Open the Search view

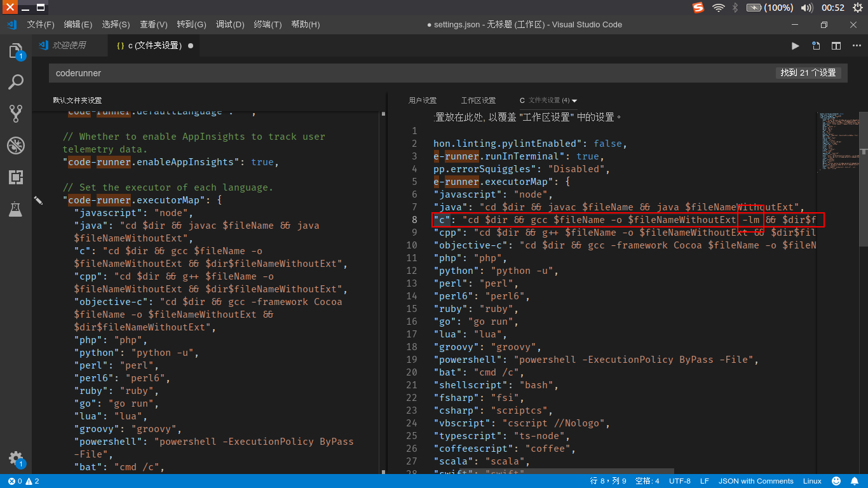[16, 82]
